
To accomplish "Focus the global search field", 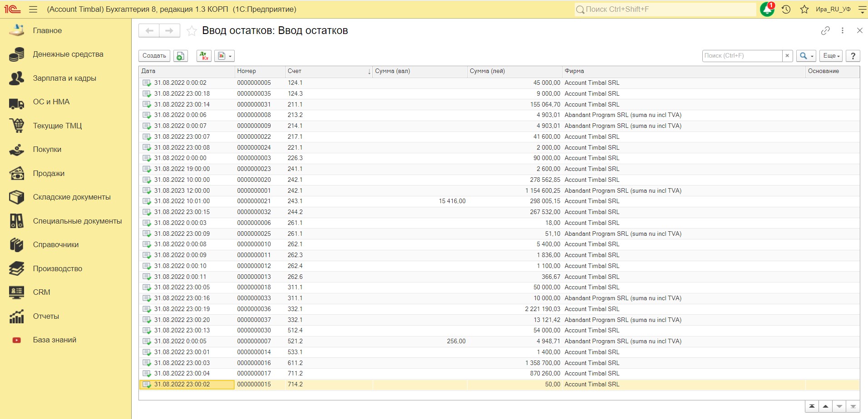I will [x=665, y=9].
